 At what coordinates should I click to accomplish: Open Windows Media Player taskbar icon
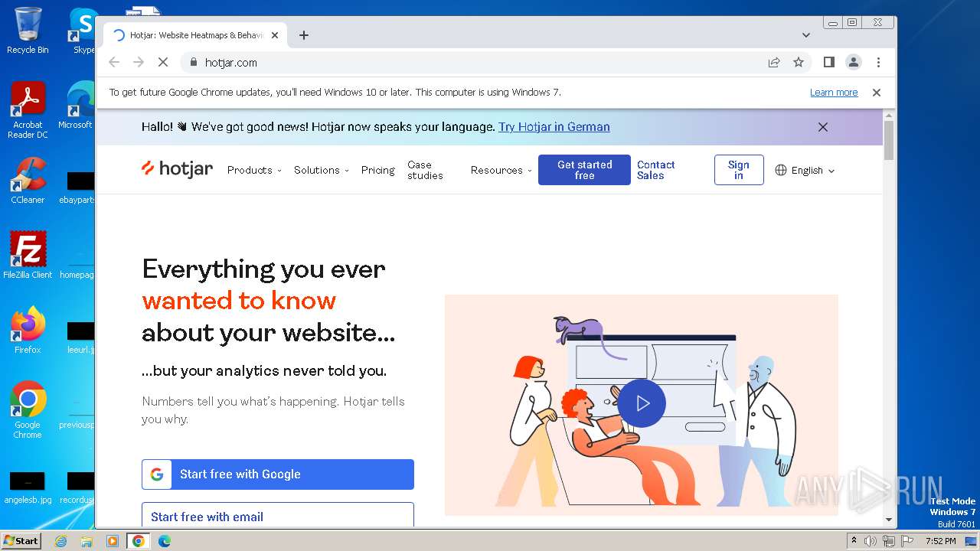[113, 541]
